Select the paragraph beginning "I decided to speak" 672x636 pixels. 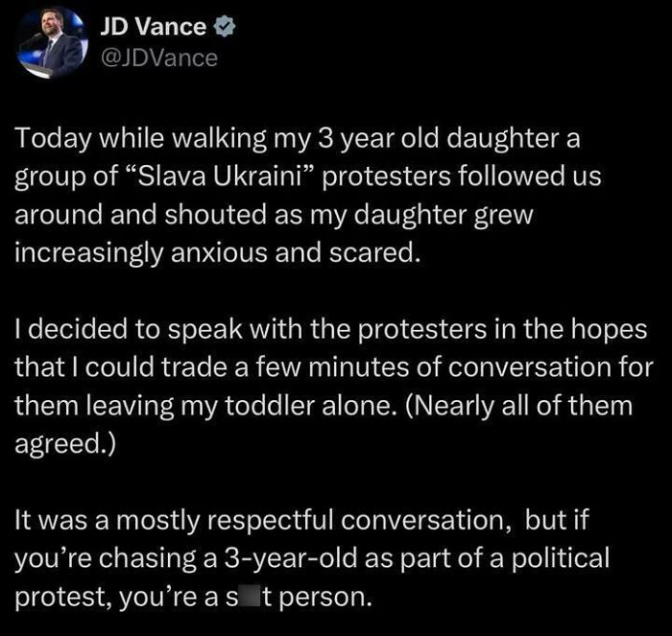(334, 386)
